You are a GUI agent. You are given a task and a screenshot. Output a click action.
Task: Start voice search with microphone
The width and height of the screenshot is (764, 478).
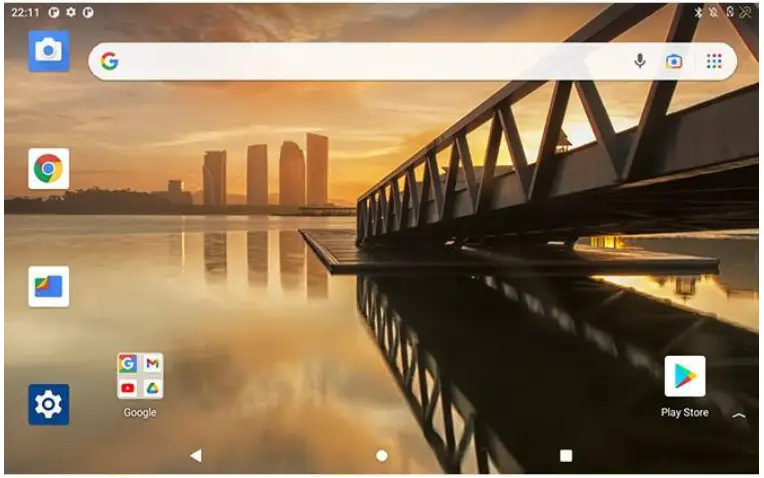coord(640,61)
